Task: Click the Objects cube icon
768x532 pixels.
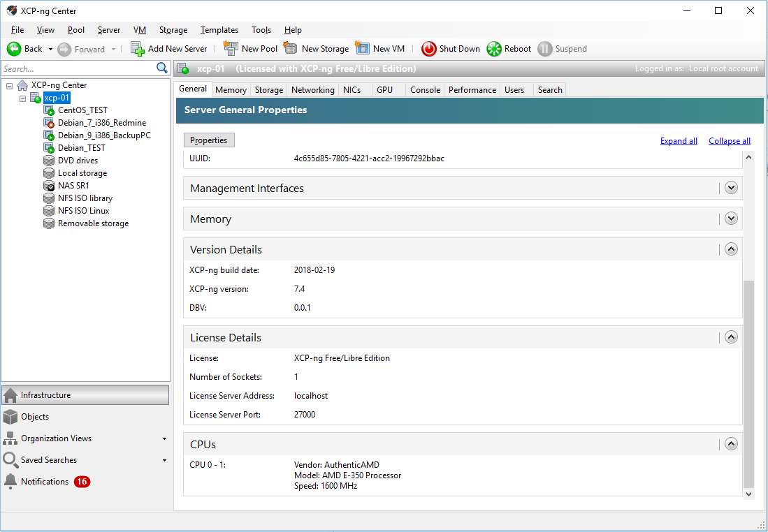Action: coord(10,417)
